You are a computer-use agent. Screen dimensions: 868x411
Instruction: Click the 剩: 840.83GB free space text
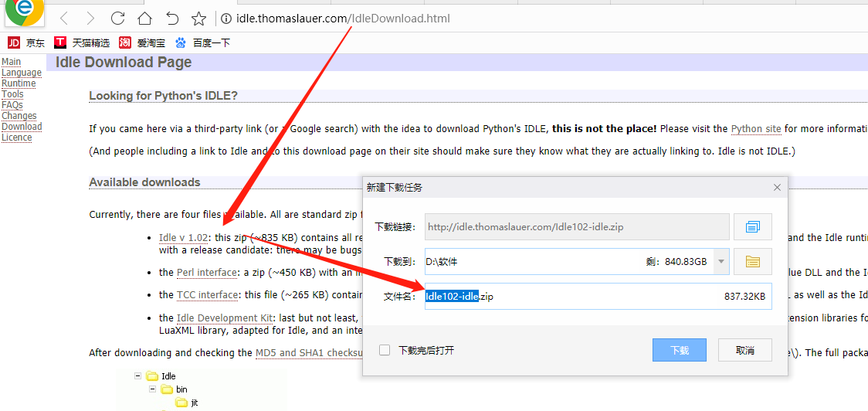pos(675,262)
